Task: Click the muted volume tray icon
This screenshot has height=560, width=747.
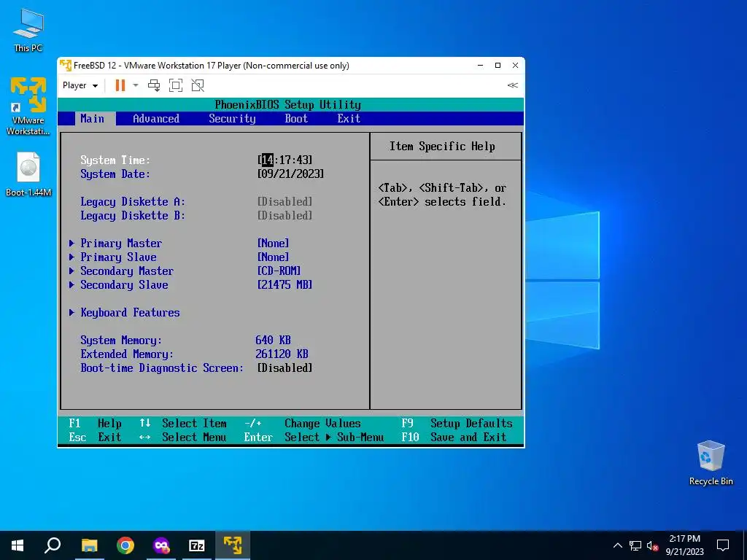Action: pyautogui.click(x=653, y=545)
